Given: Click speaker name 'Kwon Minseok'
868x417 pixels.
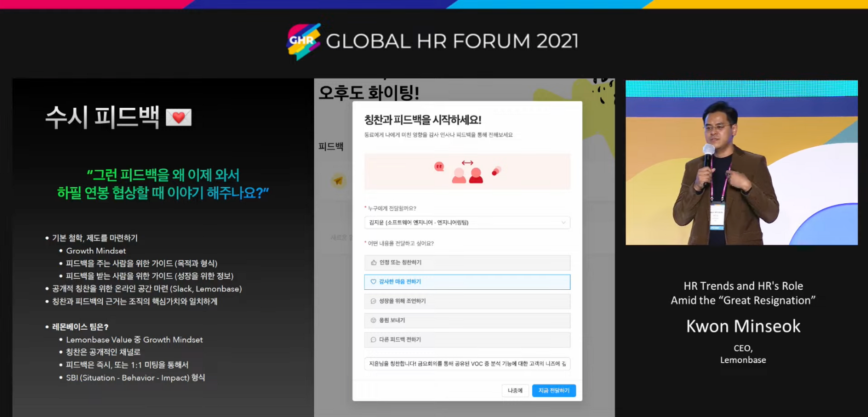Looking at the screenshot, I should (x=743, y=326).
